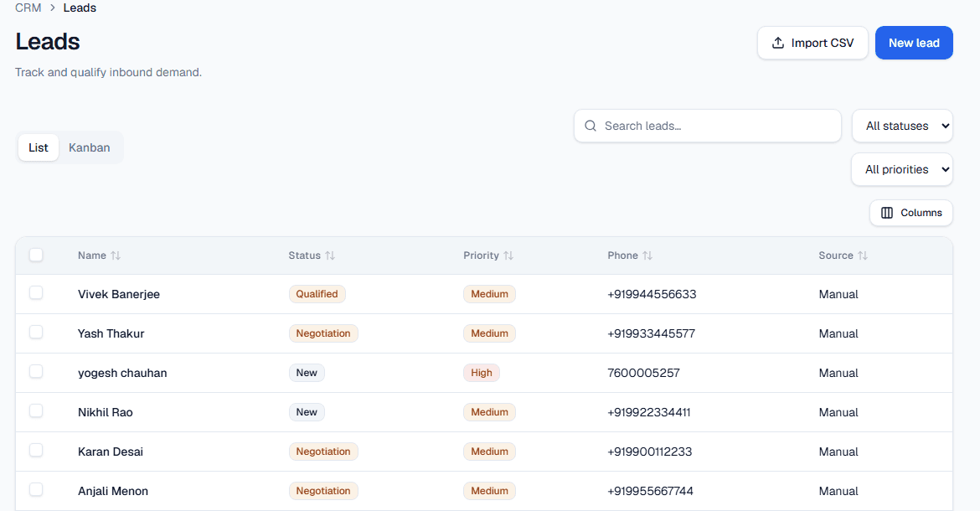Click the New lead button
The height and width of the screenshot is (511, 980).
coord(914,43)
